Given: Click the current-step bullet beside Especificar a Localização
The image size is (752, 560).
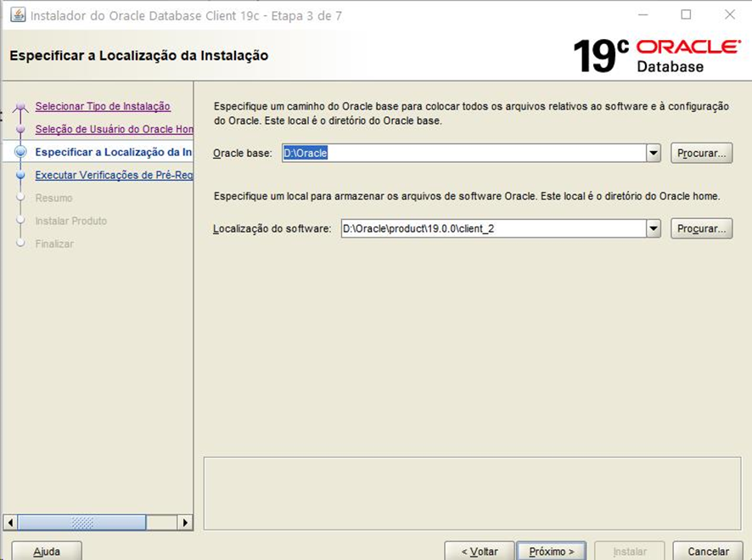Looking at the screenshot, I should coord(20,152).
